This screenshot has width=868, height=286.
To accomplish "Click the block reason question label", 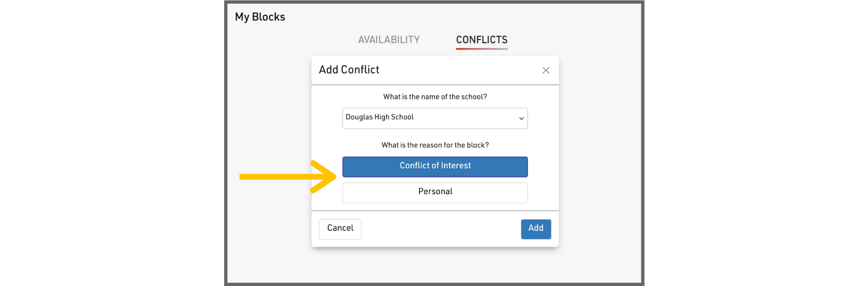I will [435, 145].
